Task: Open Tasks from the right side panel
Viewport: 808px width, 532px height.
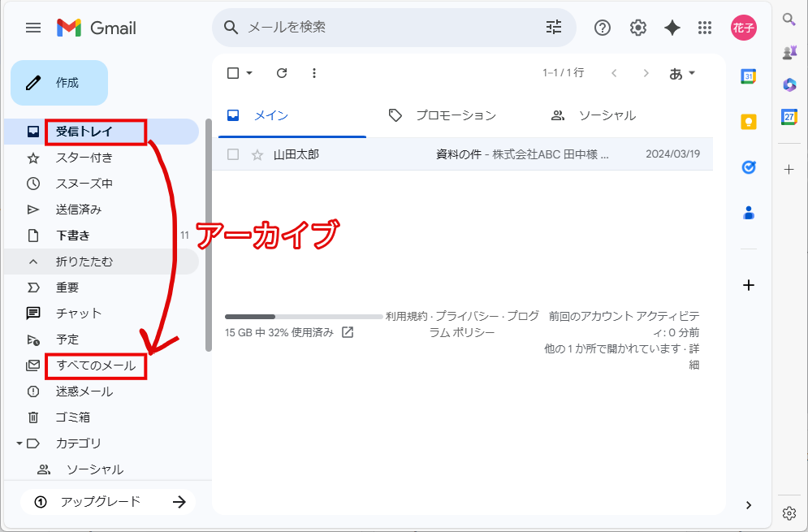Action: tap(748, 167)
